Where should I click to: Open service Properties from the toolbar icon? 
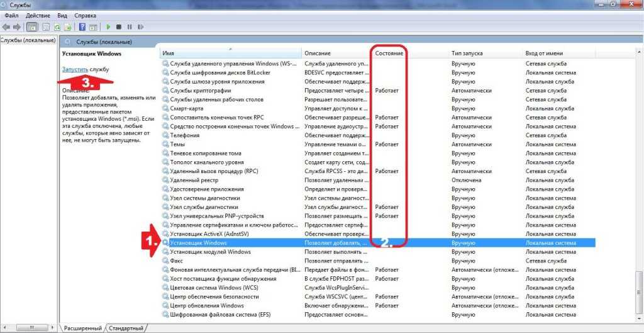click(46, 27)
